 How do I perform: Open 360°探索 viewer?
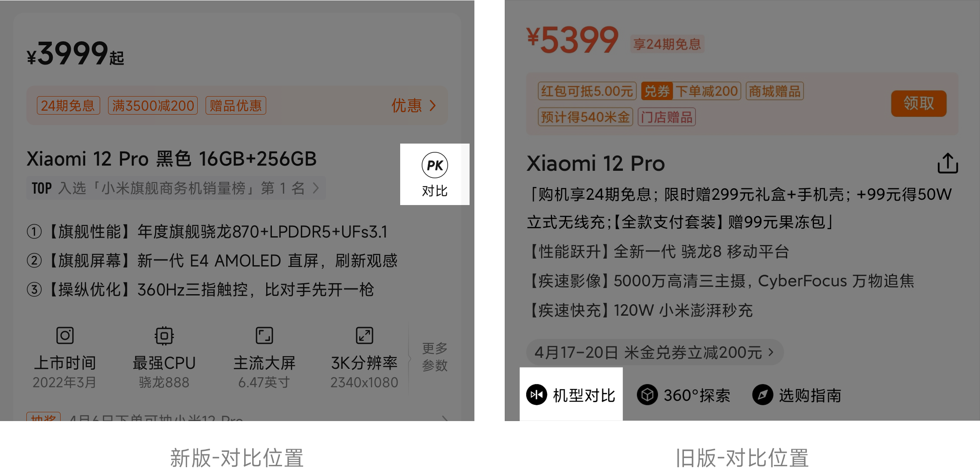tap(683, 395)
